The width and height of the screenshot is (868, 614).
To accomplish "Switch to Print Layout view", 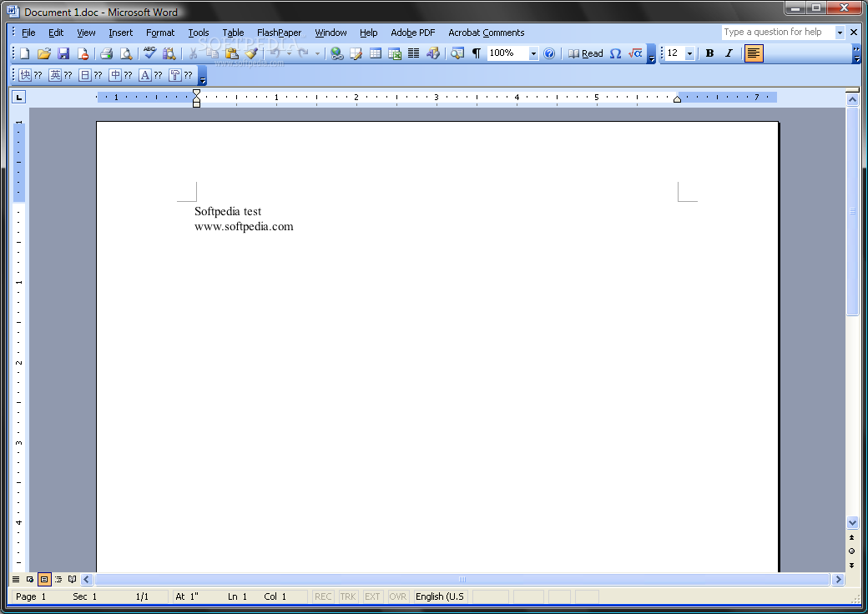I will (x=44, y=579).
